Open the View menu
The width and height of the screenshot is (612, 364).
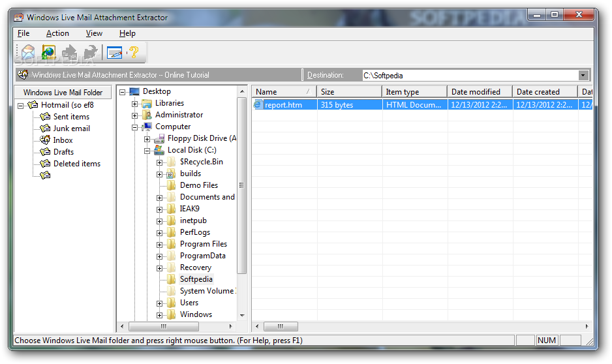pos(94,33)
